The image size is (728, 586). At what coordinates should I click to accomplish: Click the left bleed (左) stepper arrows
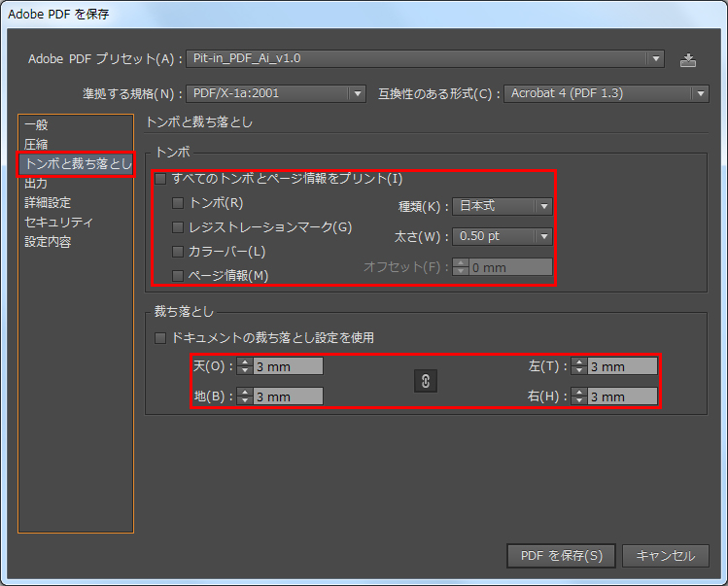pyautogui.click(x=579, y=366)
